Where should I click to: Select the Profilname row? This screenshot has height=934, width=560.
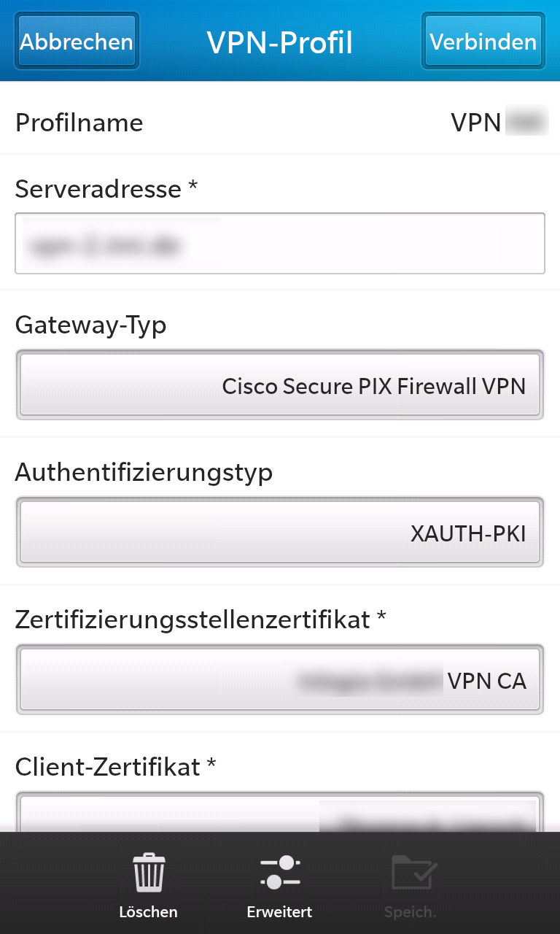point(280,122)
